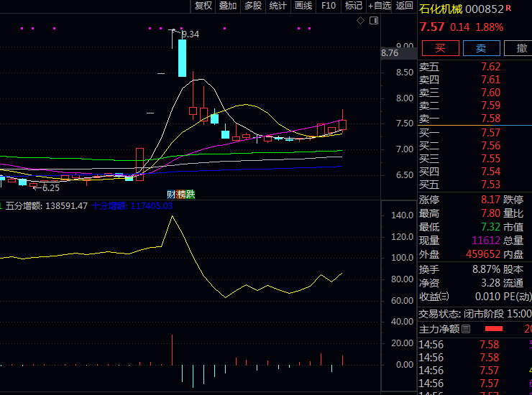Open the 统计 statistics tool
The width and height of the screenshot is (532, 395).
point(278,6)
